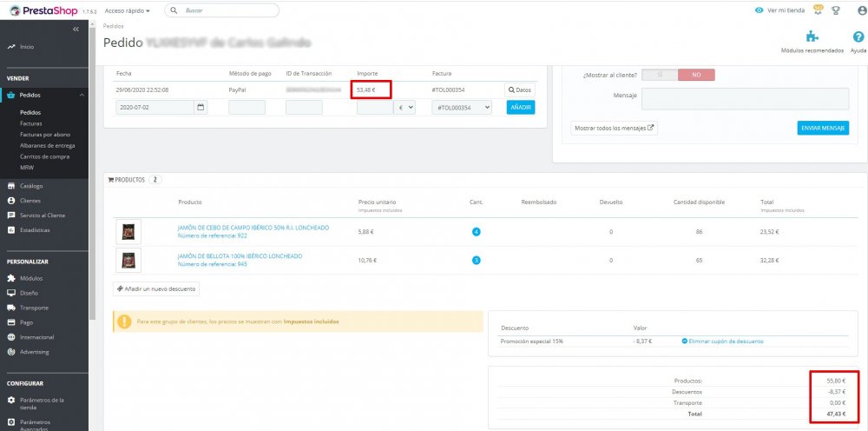Open the Facturas submenu item
The height and width of the screenshot is (431, 868).
(30, 123)
